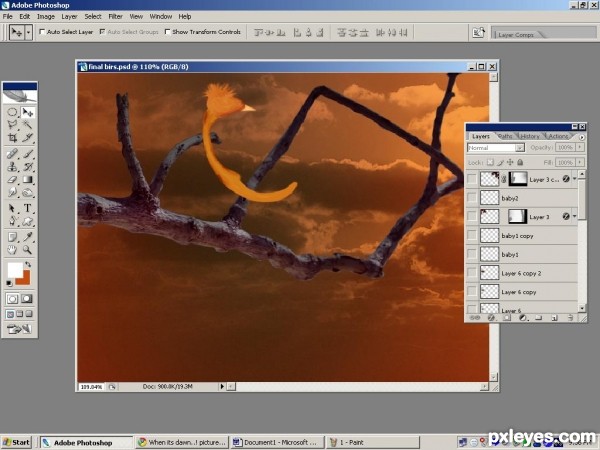Toggle Auto Select Groups checkbox
Image resolution: width=600 pixels, height=450 pixels.
point(102,32)
